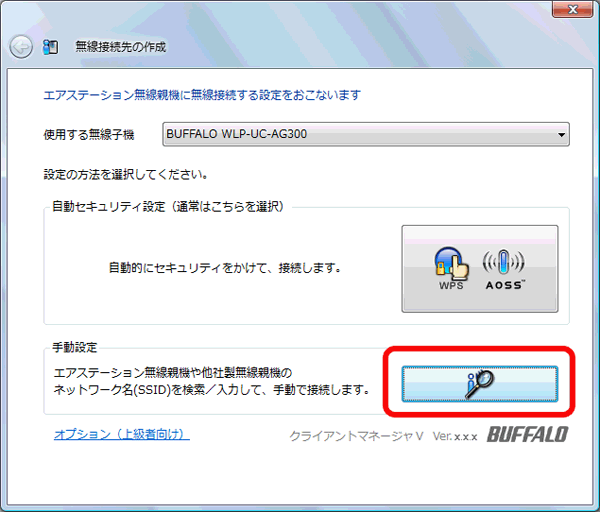
Task: Click the magnifier manual setup button
Action: tap(480, 384)
